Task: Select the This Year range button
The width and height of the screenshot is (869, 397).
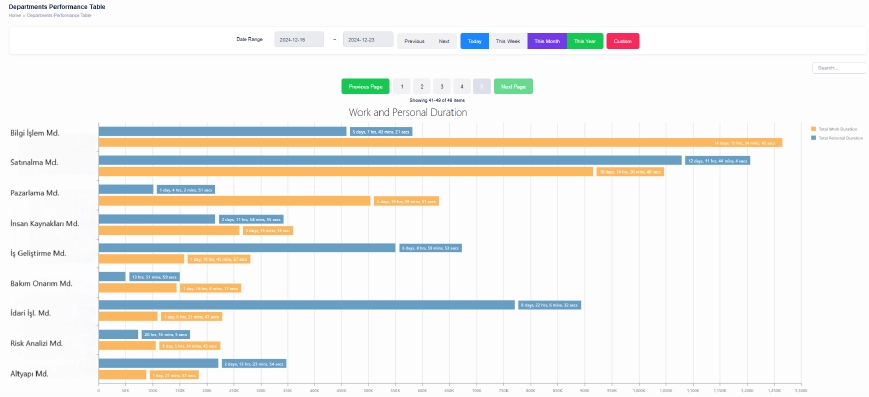Action: 585,41
